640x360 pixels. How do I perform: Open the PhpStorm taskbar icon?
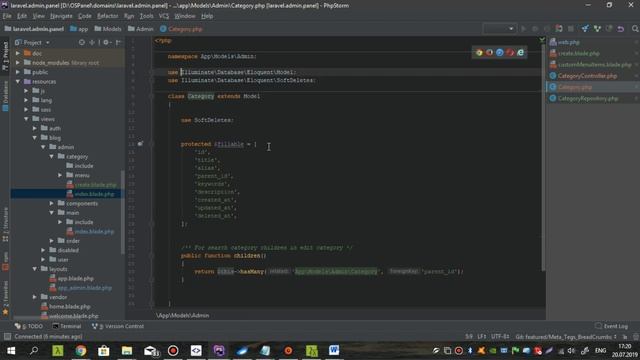[219, 350]
